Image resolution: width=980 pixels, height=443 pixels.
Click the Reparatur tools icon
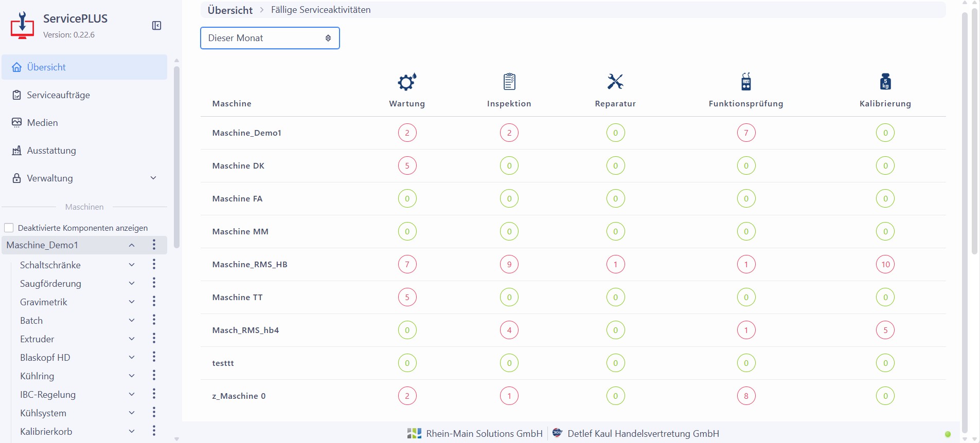(615, 82)
